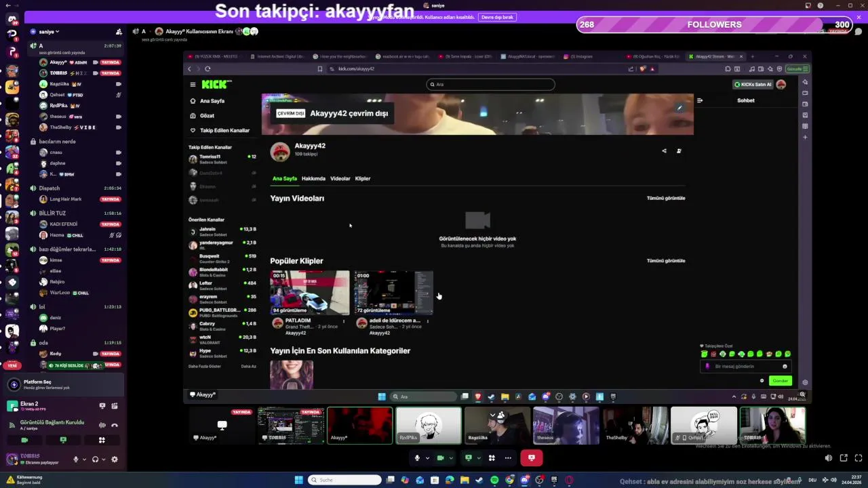Collapse the 'bacılarım nerde' voice channel
This screenshot has height=488, width=868.
[x=58, y=142]
